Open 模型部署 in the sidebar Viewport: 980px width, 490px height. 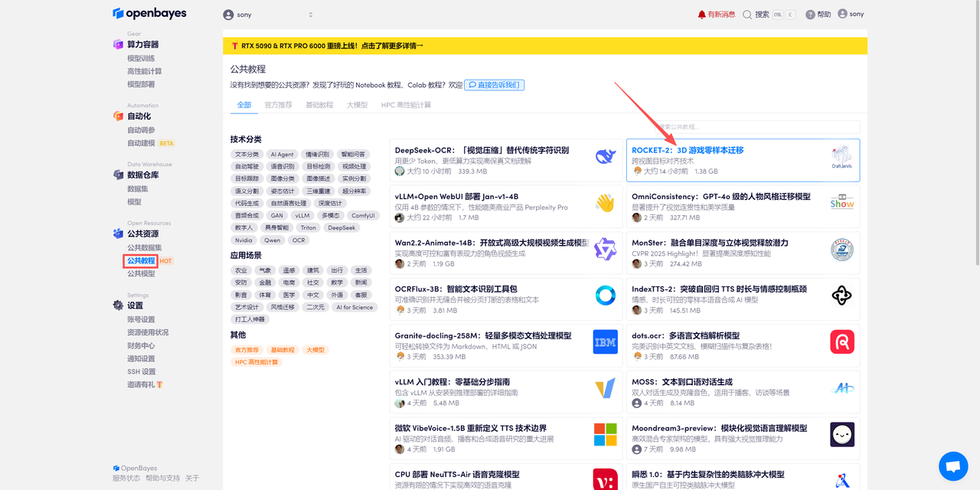[x=141, y=84]
